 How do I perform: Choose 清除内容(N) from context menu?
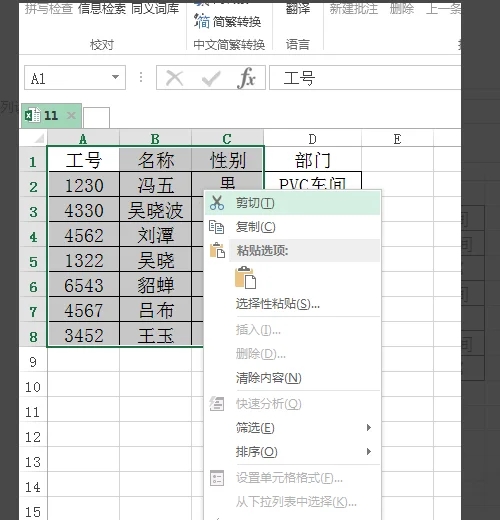[x=292, y=378]
